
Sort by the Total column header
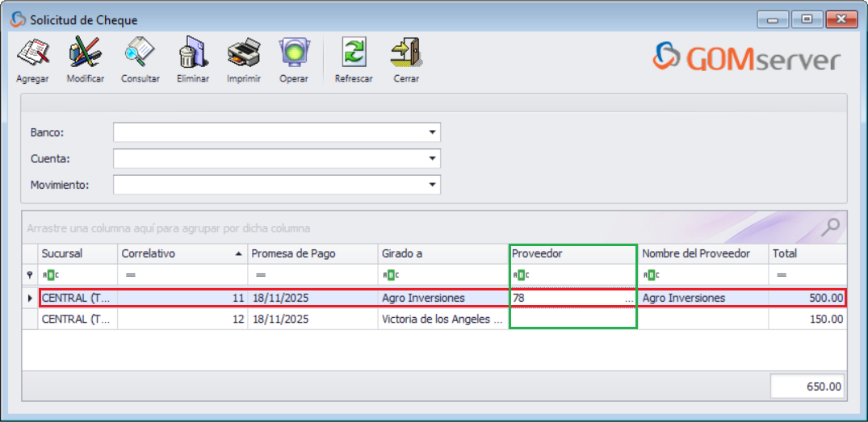click(807, 254)
